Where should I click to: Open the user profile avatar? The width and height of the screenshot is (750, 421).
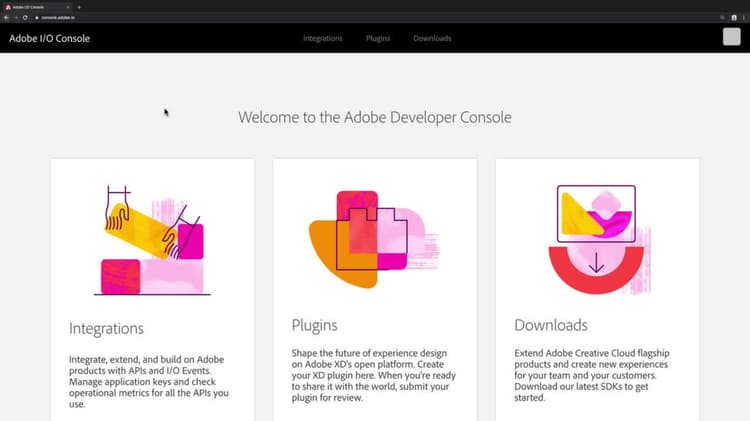point(731,36)
